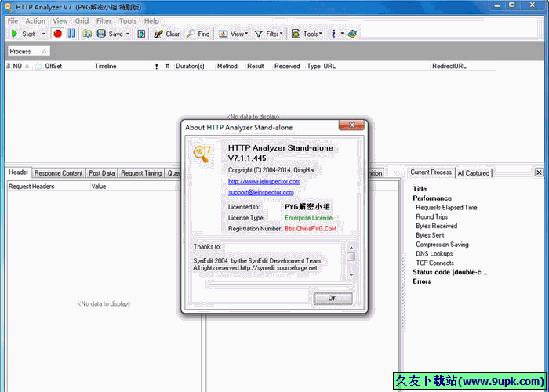Click the green Start capture icon

pyautogui.click(x=14, y=34)
